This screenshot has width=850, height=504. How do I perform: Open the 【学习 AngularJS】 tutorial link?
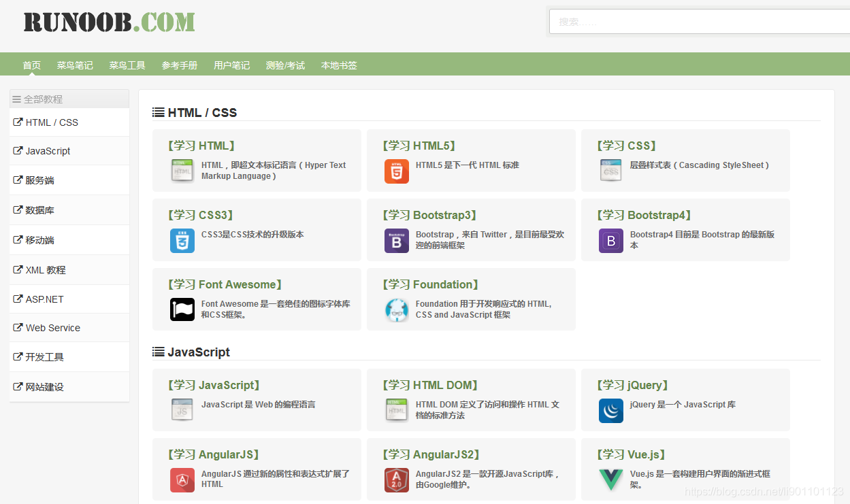point(214,454)
